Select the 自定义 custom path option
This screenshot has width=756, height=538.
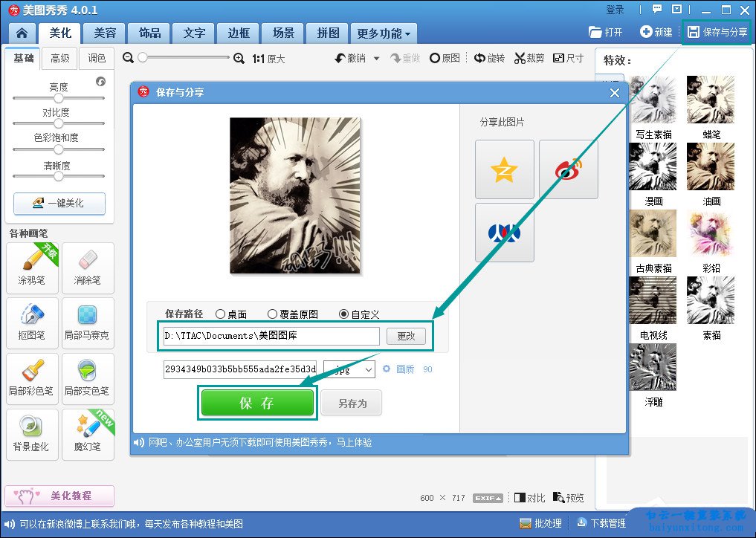click(x=343, y=314)
